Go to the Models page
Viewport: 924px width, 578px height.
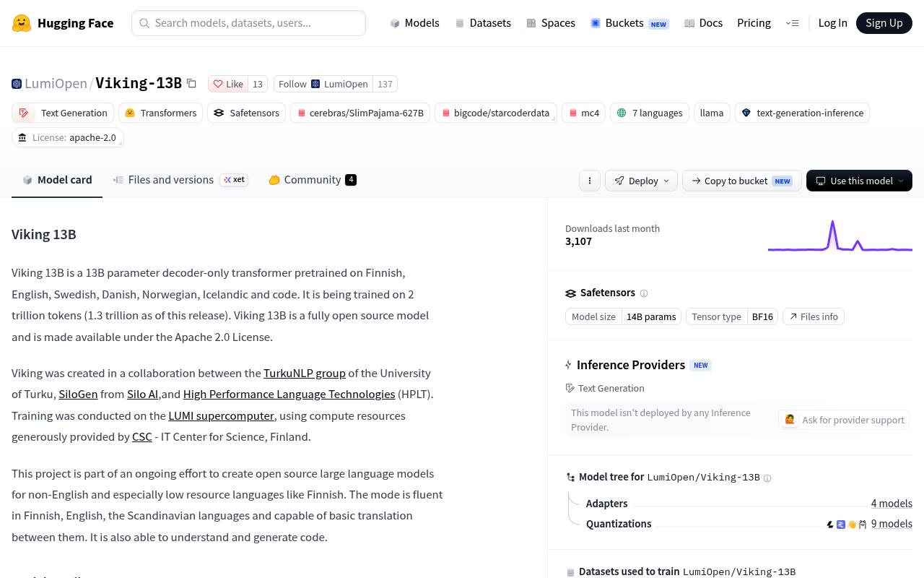click(414, 23)
